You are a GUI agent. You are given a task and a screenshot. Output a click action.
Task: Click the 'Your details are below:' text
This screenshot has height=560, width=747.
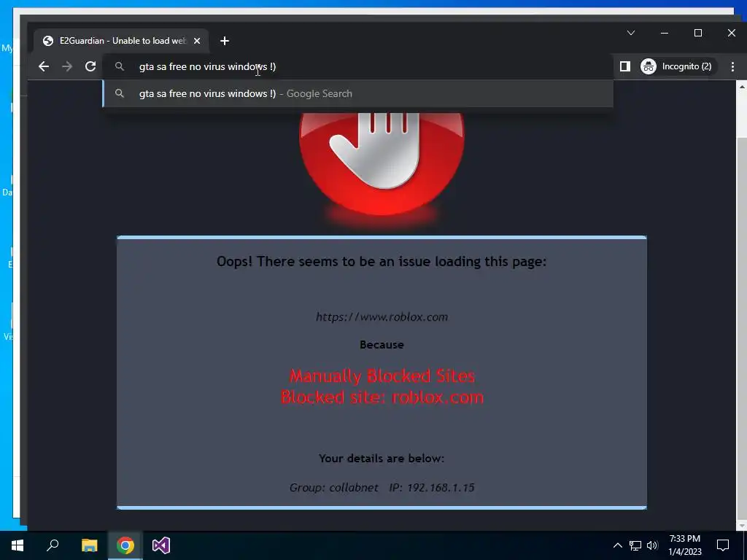point(382,459)
